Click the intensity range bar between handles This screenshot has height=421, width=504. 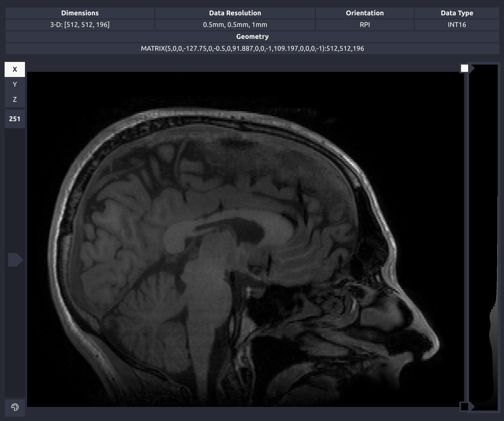(466, 238)
